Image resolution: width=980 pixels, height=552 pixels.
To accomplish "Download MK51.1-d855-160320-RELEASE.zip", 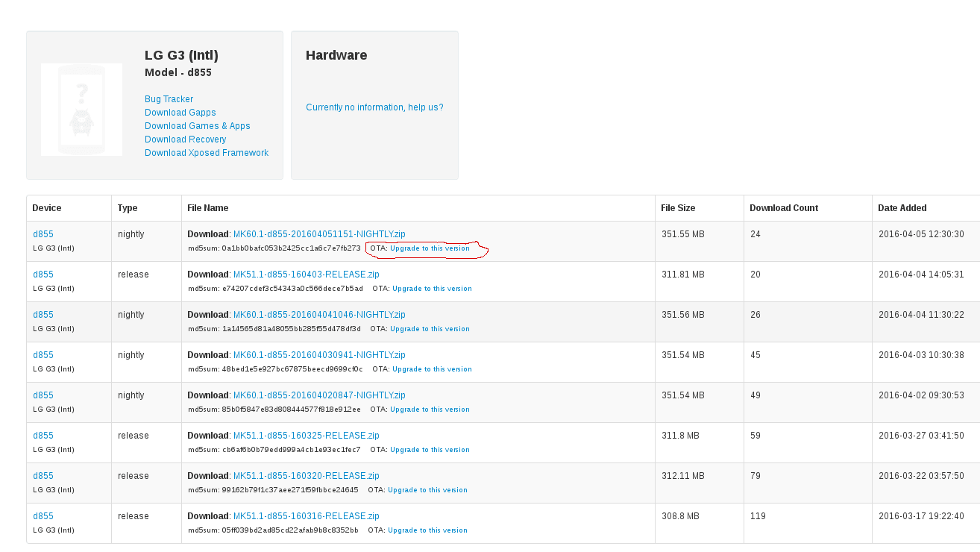I will [307, 476].
